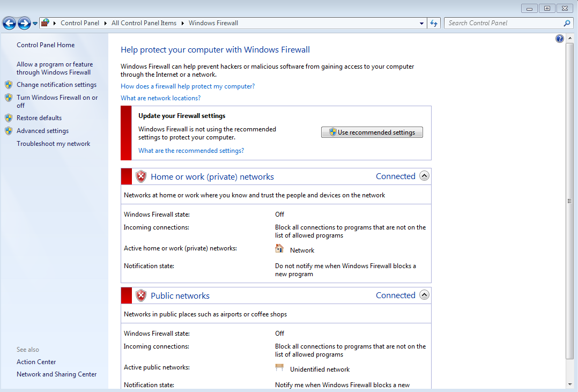This screenshot has height=392, width=578.
Task: Click the Unidentified network text
Action: pyautogui.click(x=320, y=369)
